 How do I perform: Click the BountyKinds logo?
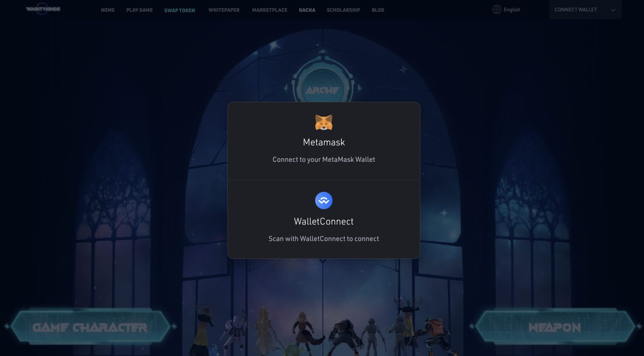point(43,9)
